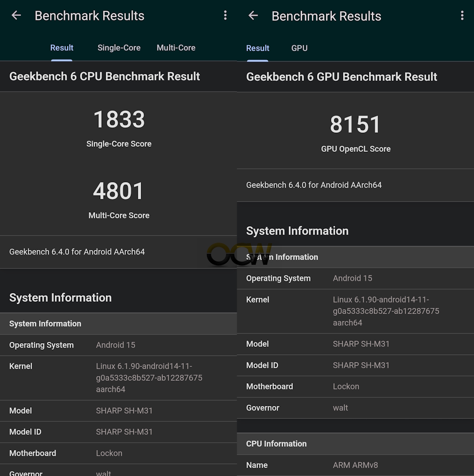The image size is (474, 476).
Task: Tap Benchmark Results title on GPU screen
Action: (x=326, y=16)
